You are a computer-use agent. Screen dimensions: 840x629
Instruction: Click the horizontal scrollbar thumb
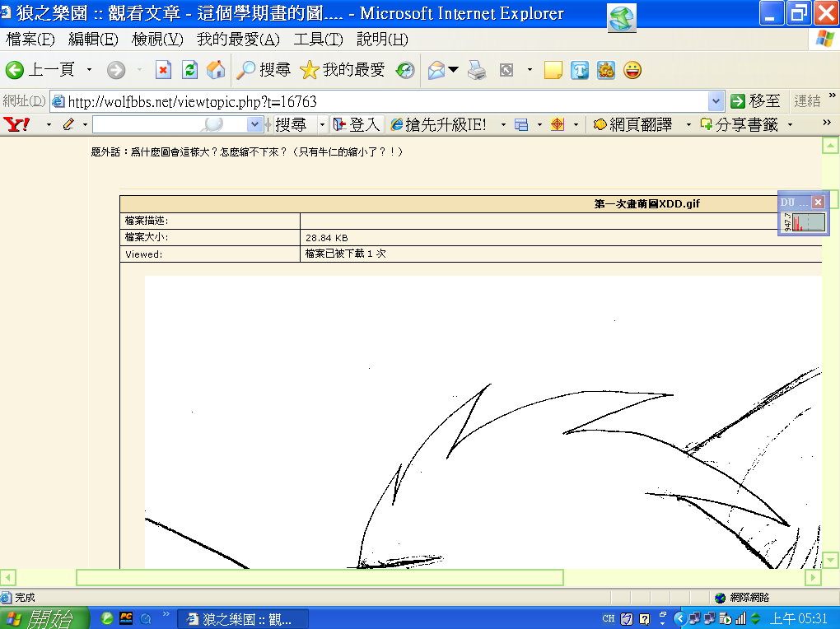point(320,578)
